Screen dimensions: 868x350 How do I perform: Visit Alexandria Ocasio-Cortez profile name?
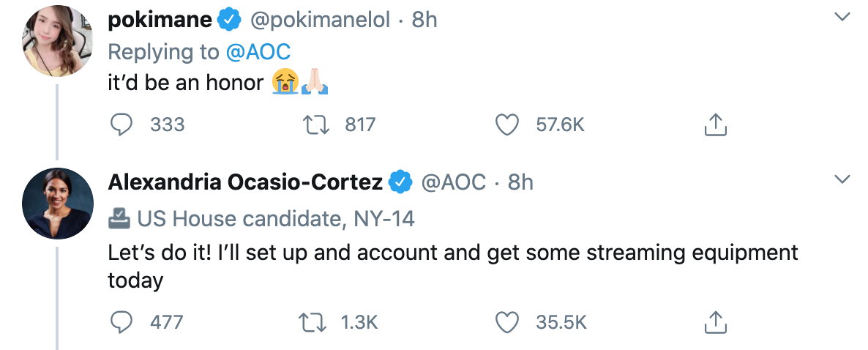click(x=245, y=182)
